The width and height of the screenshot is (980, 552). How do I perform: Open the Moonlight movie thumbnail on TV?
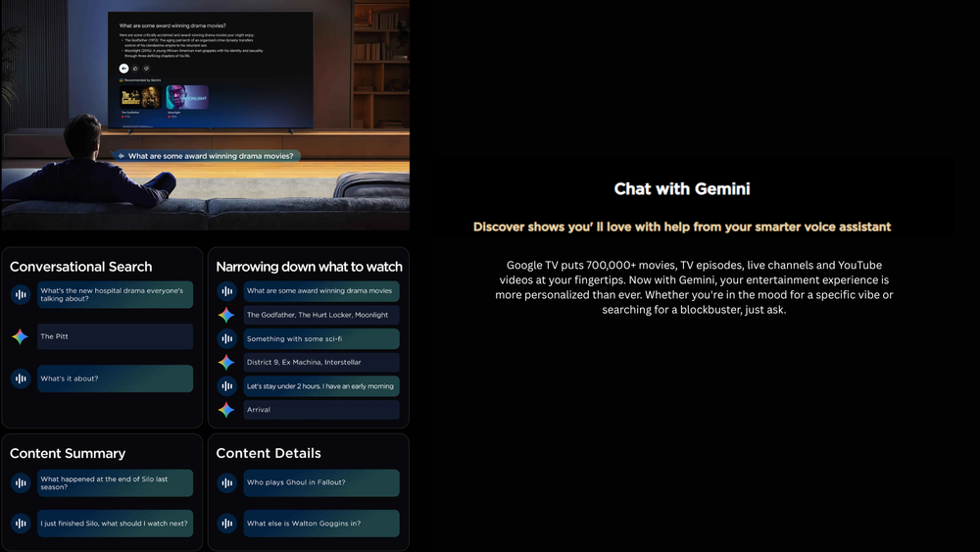point(187,97)
